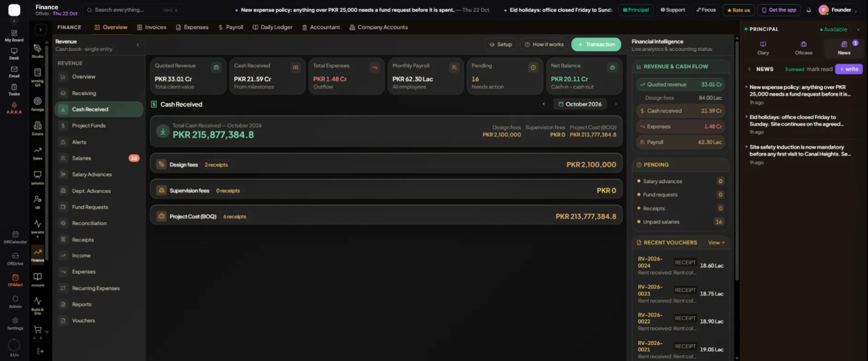This screenshot has width=868, height=361.
Task: Click the logout icon at bottom
Action: click(x=40, y=351)
